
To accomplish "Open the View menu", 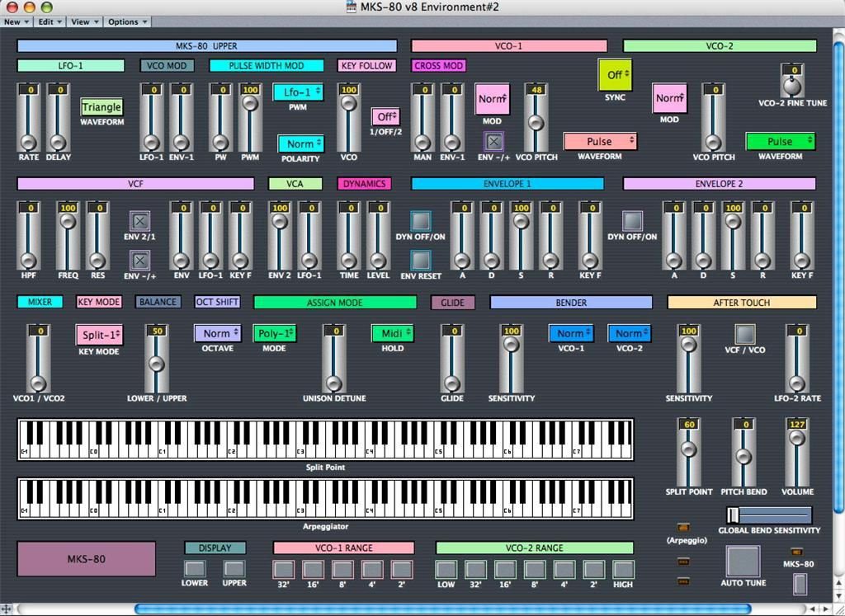I will pos(84,21).
